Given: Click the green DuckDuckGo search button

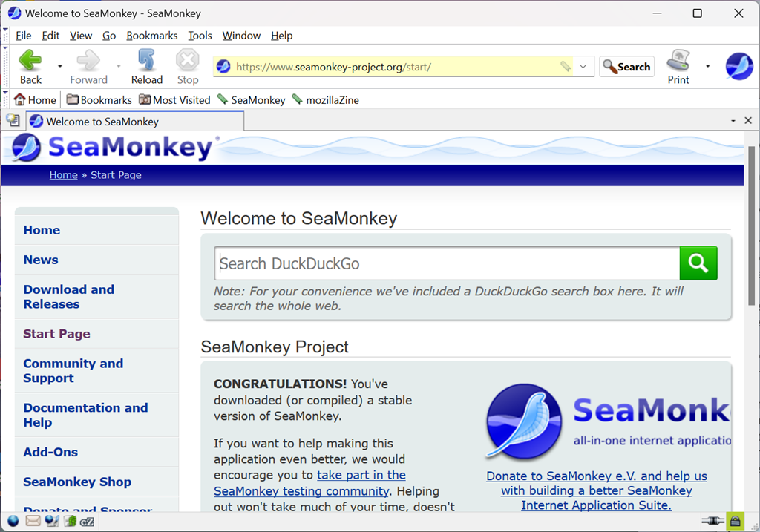Looking at the screenshot, I should pyautogui.click(x=698, y=263).
